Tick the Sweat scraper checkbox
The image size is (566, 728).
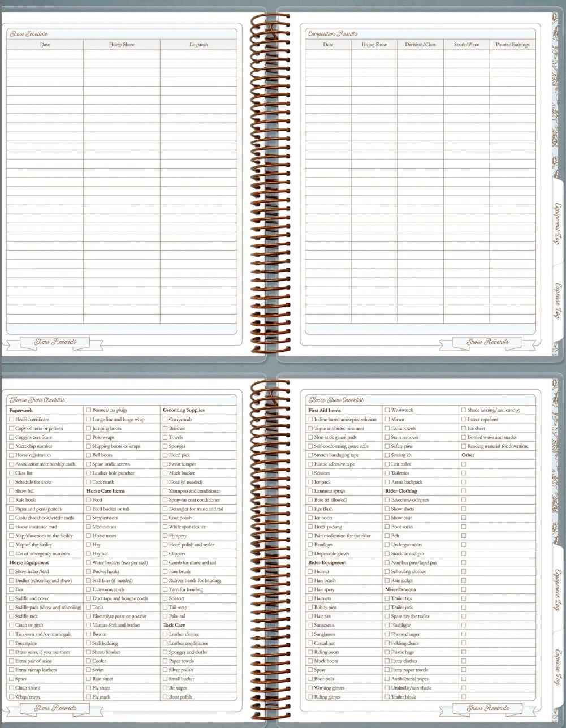165,464
